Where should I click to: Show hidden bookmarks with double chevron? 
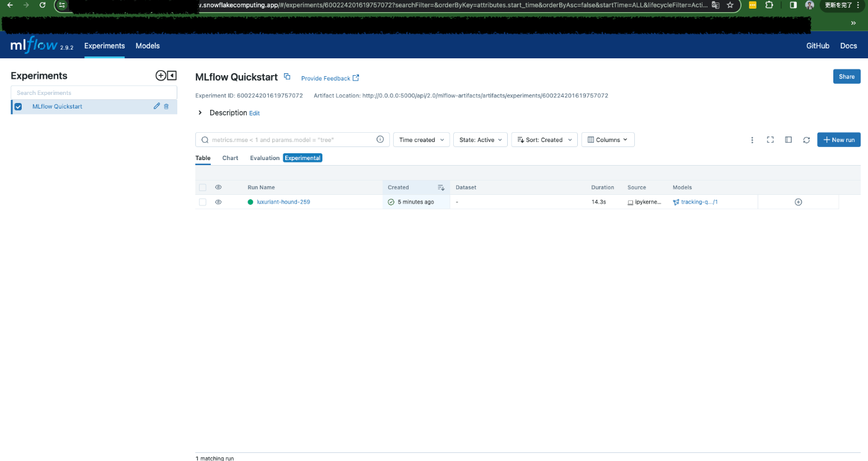click(853, 23)
